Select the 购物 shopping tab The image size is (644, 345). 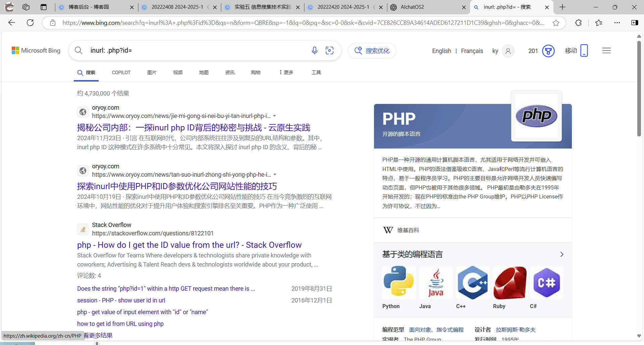(256, 72)
